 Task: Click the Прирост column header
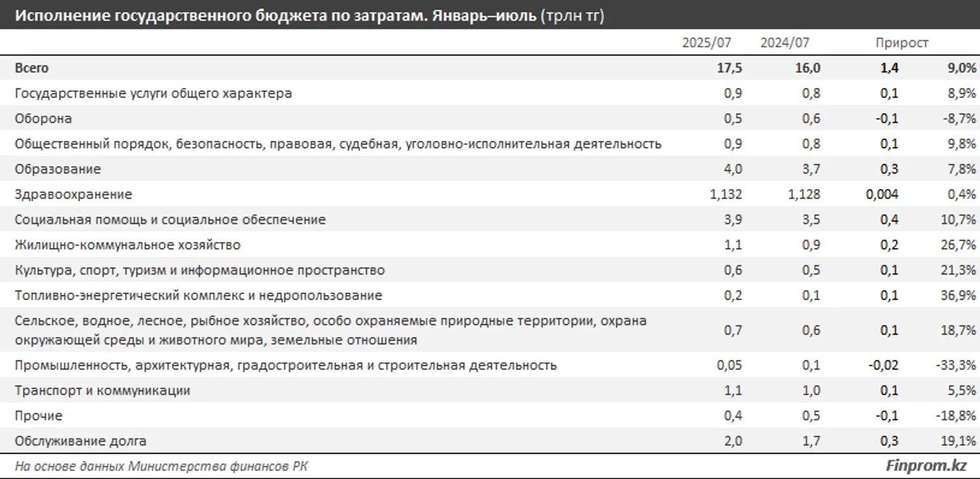pos(902,43)
